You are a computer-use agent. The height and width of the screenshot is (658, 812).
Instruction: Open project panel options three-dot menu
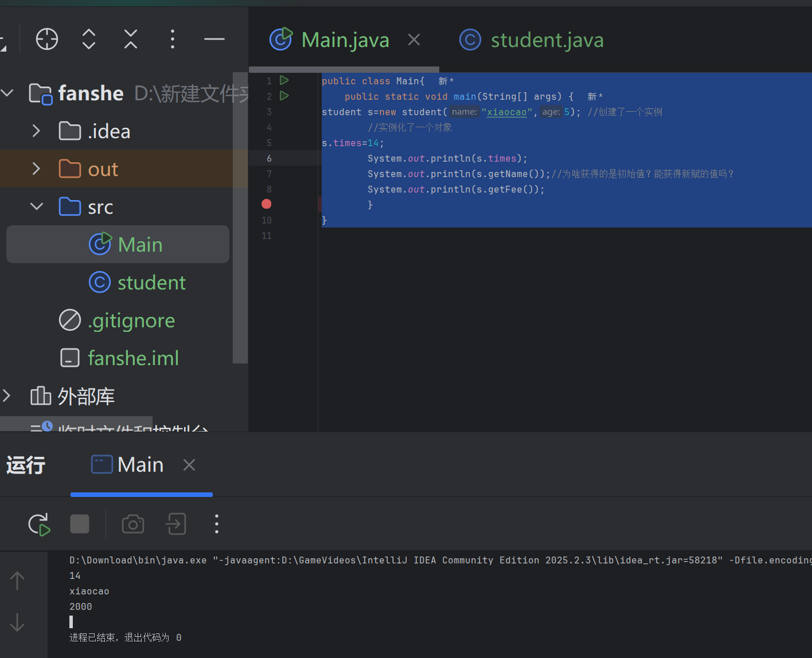click(x=172, y=39)
